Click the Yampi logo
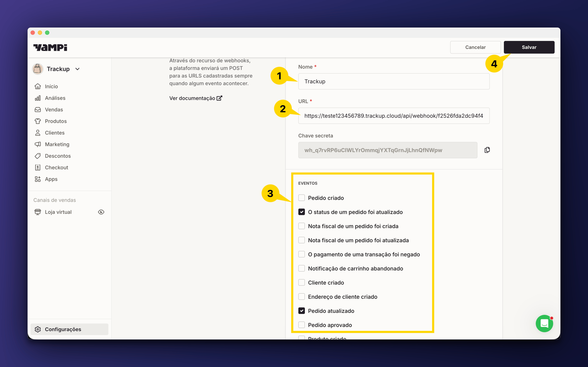 [50, 47]
